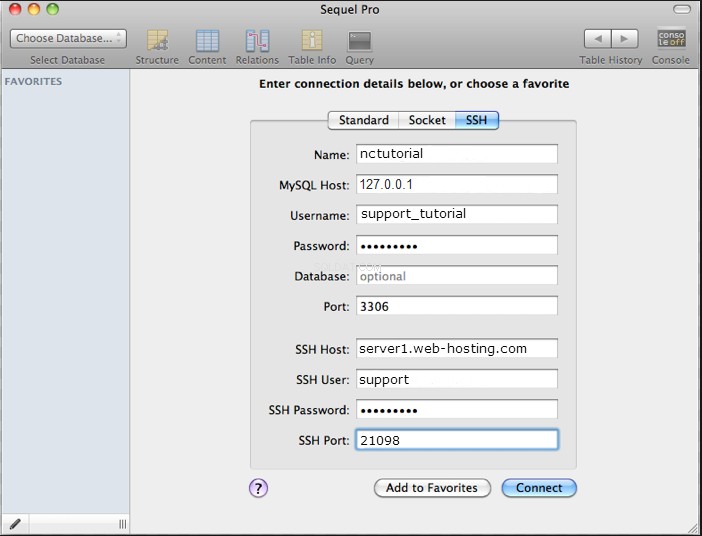Click the pencil edit icon under Favorites
This screenshot has height=536, width=702.
15,523
